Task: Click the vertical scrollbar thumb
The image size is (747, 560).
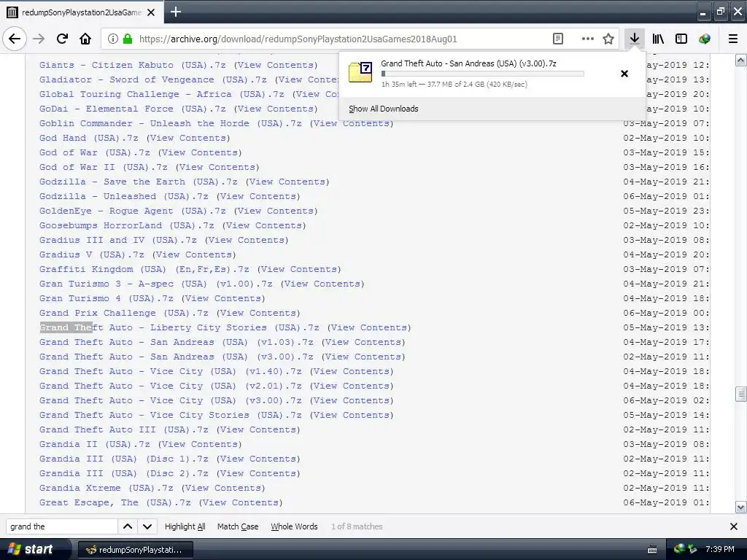Action: [x=741, y=394]
